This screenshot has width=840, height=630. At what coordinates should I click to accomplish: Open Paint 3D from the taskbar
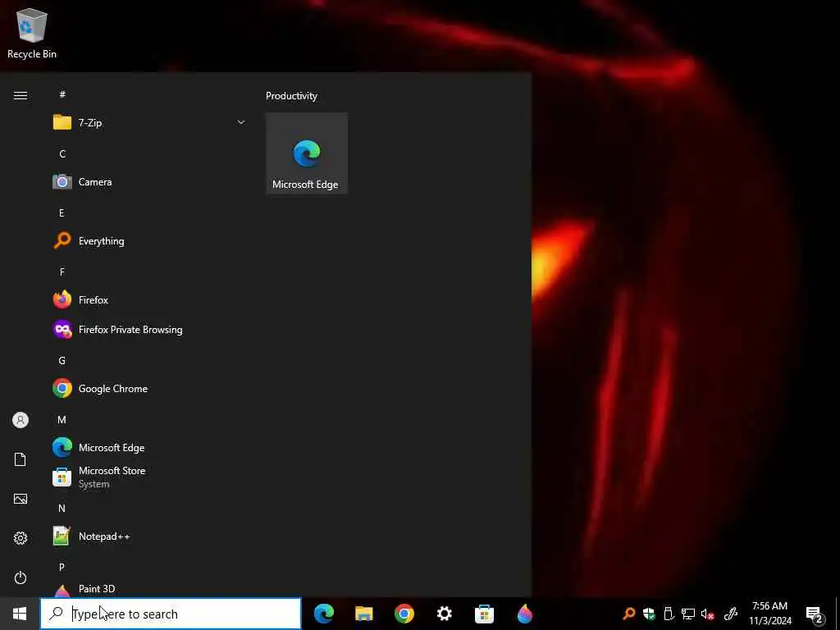click(525, 614)
